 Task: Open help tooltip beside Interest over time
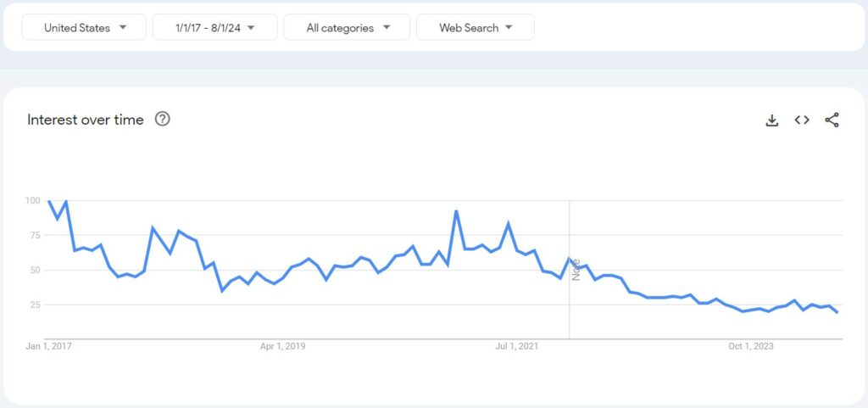click(x=162, y=119)
